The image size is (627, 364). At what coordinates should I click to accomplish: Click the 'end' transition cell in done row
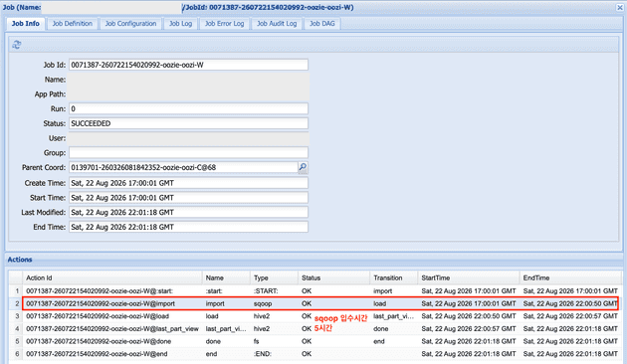point(378,341)
